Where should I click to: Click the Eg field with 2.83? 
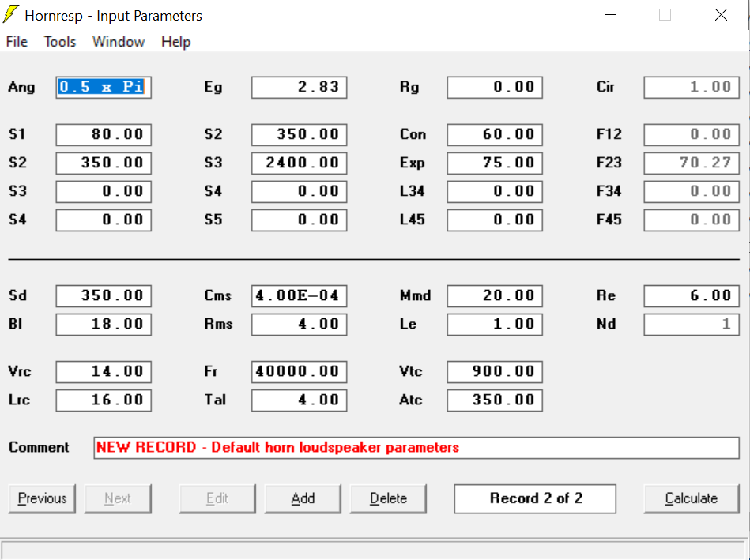click(x=300, y=88)
